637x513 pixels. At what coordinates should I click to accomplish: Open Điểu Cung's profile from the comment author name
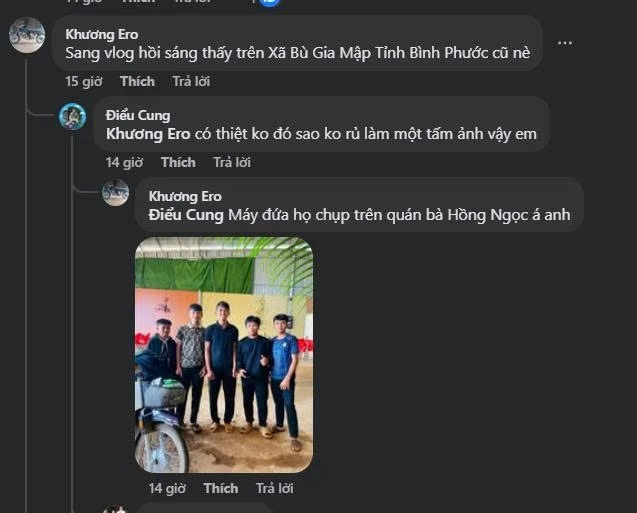click(x=138, y=115)
